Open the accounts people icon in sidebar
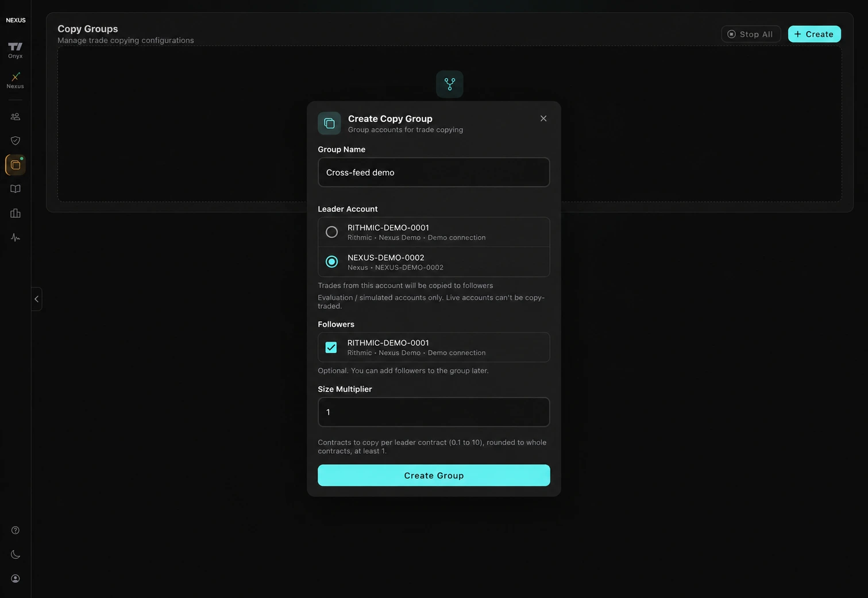The image size is (868, 598). tap(16, 117)
